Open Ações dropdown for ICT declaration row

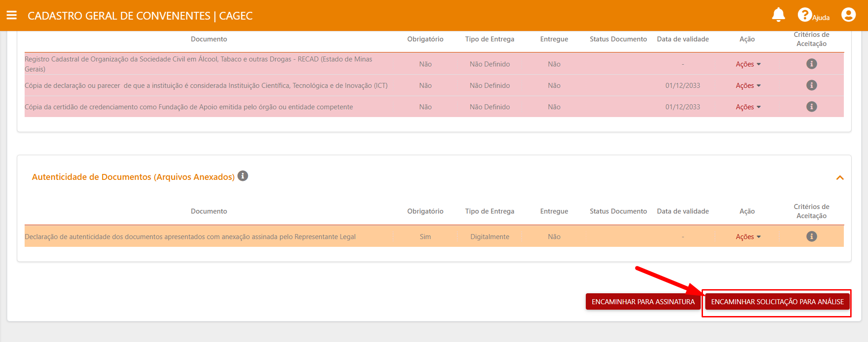pos(748,86)
